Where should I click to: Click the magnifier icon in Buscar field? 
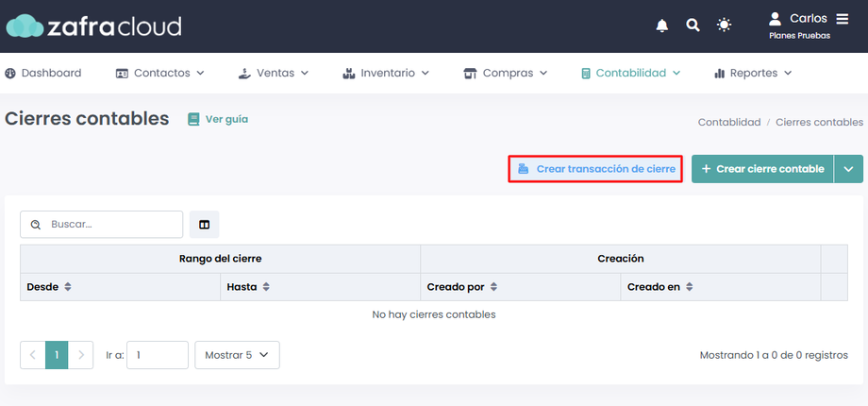tap(36, 225)
